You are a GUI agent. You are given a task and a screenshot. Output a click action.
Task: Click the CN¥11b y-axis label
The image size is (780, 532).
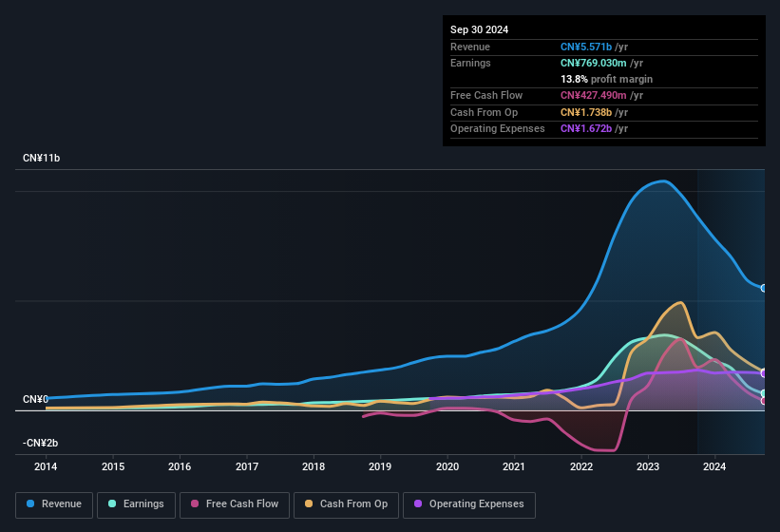41,158
